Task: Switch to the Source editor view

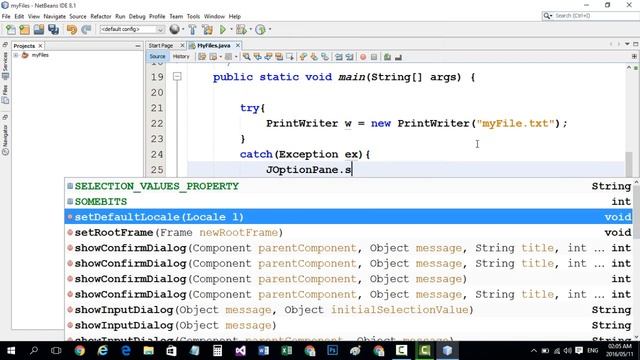Action: click(157, 57)
